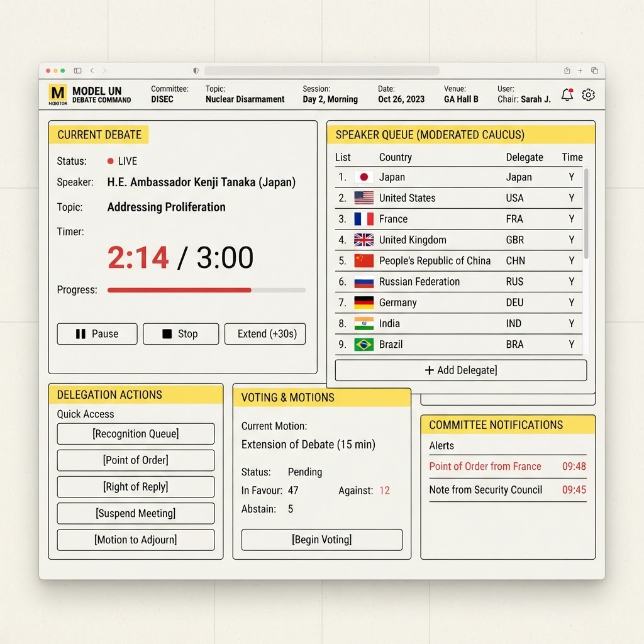Click the GBR delegate code
The image size is (644, 644).
pos(515,240)
